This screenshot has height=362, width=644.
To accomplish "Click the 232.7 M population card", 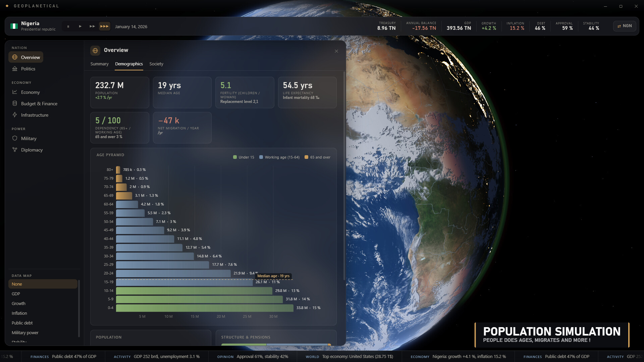I will (x=120, y=93).
